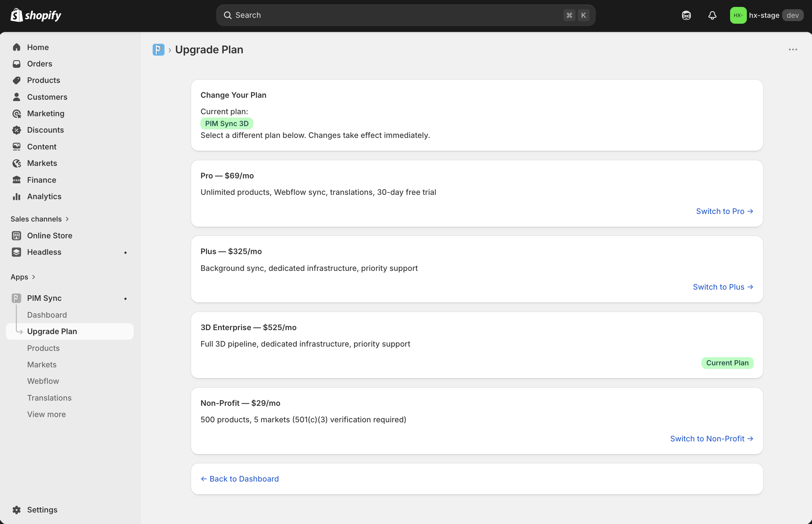Viewport: 812px width, 524px height.
Task: Open Products under PIM Sync
Action: coord(43,348)
